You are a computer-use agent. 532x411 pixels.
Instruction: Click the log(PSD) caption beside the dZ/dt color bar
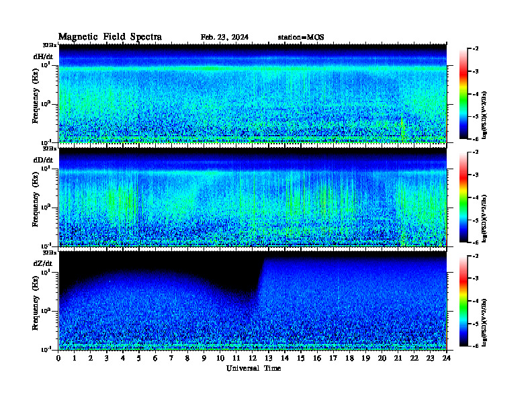tap(484, 322)
